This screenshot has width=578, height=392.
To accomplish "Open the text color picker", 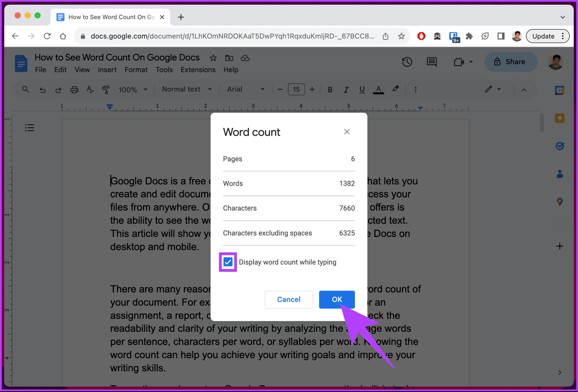I will [x=378, y=90].
